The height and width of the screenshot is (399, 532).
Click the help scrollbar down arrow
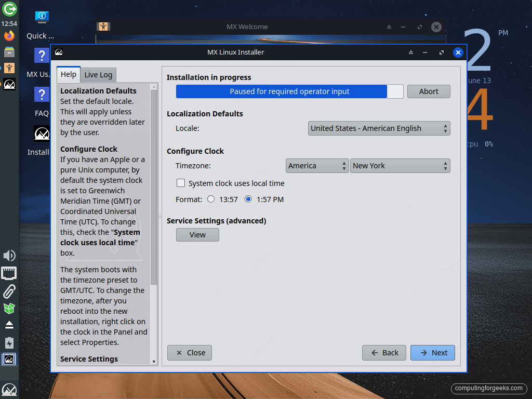coord(154,362)
